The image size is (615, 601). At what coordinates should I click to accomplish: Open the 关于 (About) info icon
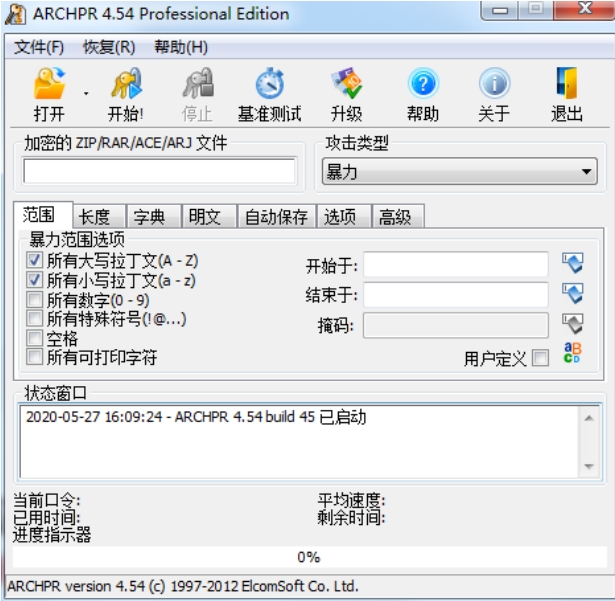[494, 83]
